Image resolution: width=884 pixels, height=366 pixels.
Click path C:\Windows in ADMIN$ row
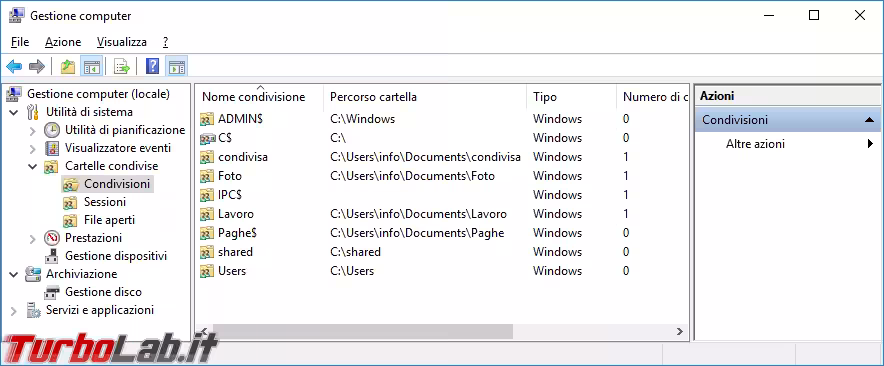coord(363,119)
